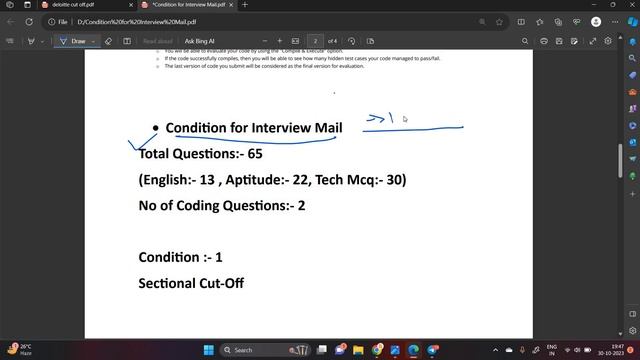640x360 pixels.
Task: Toggle the page view icon
Action: (x=370, y=41)
